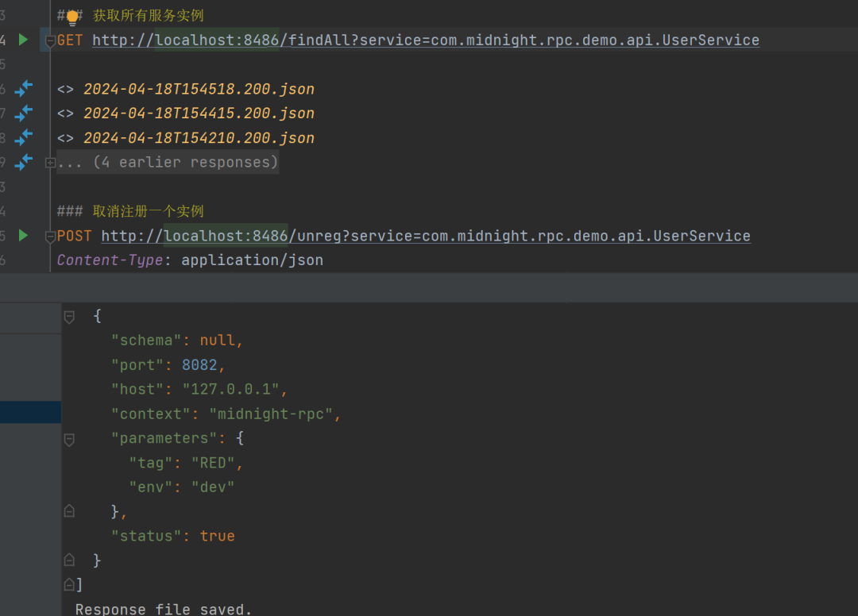Open the unreg localhost:8486 URL
This screenshot has width=858, height=616.
pyautogui.click(x=426, y=236)
